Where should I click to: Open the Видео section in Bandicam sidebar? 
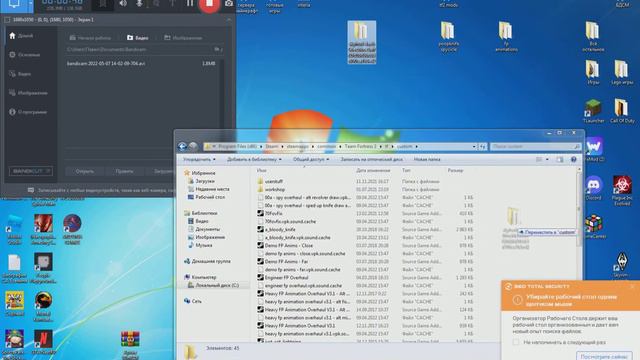point(20,74)
